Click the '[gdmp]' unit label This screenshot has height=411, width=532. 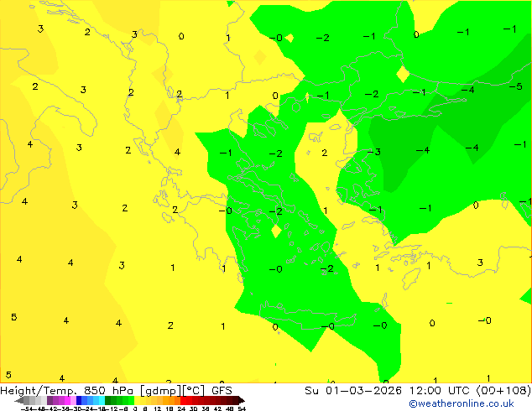coord(161,391)
